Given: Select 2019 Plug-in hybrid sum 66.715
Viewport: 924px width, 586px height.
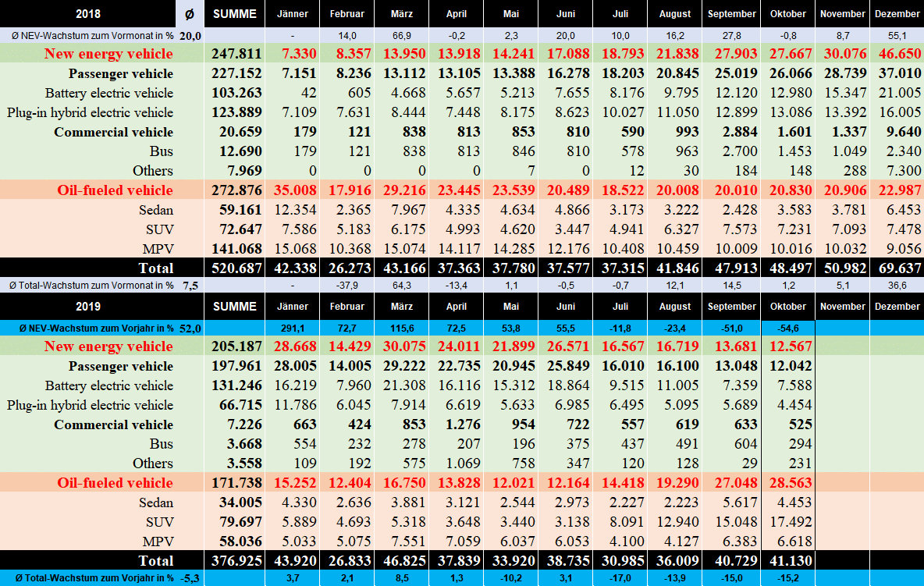Looking at the screenshot, I should [240, 405].
